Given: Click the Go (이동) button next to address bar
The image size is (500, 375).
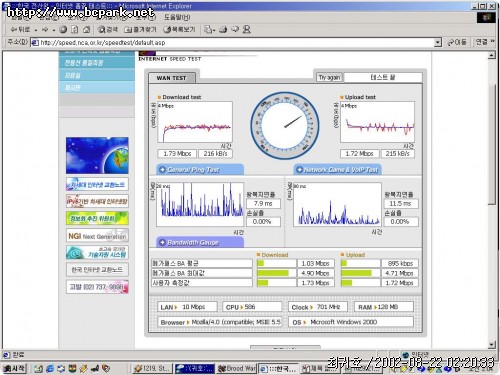Looking at the screenshot, I should (457, 42).
